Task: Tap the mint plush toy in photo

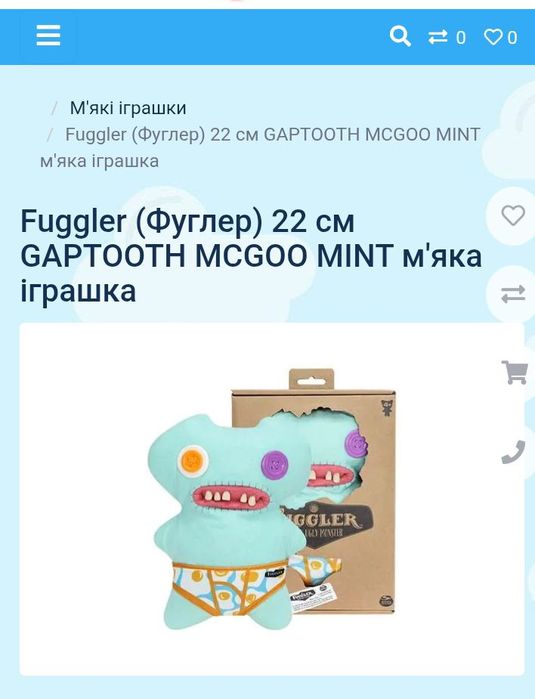Action: tap(229, 522)
